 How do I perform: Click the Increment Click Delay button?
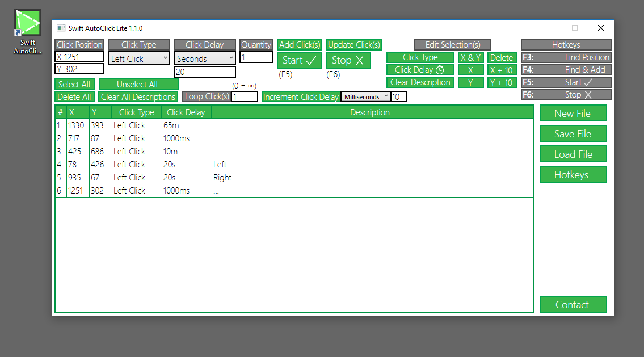click(301, 96)
